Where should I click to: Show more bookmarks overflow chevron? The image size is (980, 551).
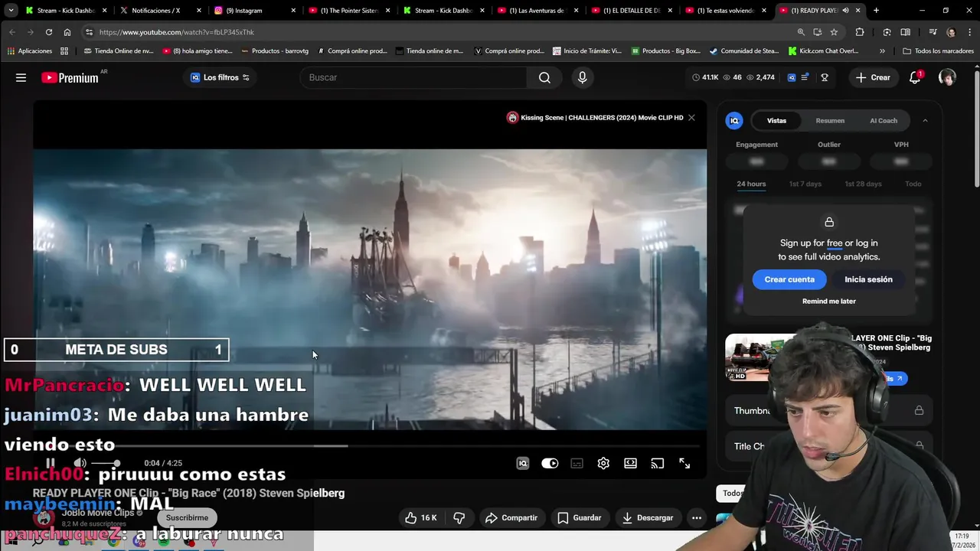pos(882,51)
